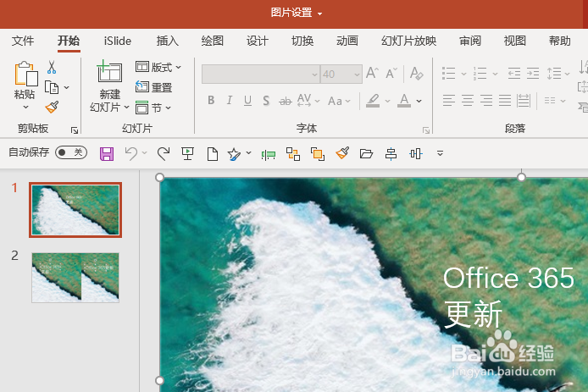Open the 审阅 Review tab
The height and width of the screenshot is (392, 588).
(470, 41)
